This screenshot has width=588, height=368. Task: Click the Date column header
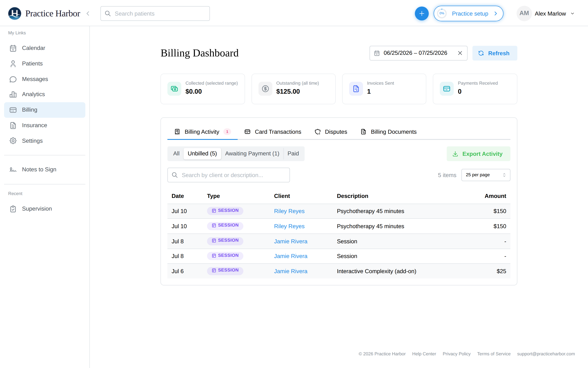tap(178, 196)
